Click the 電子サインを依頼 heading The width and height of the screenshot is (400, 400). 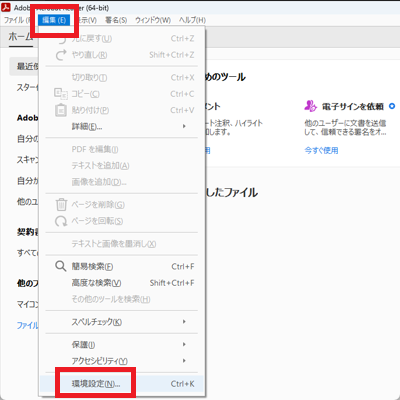pos(353,106)
